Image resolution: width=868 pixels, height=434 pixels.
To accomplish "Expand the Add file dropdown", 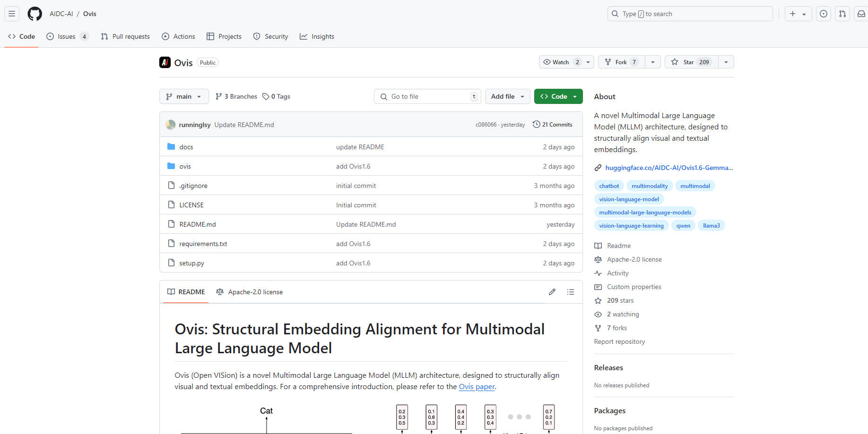I will click(x=507, y=96).
